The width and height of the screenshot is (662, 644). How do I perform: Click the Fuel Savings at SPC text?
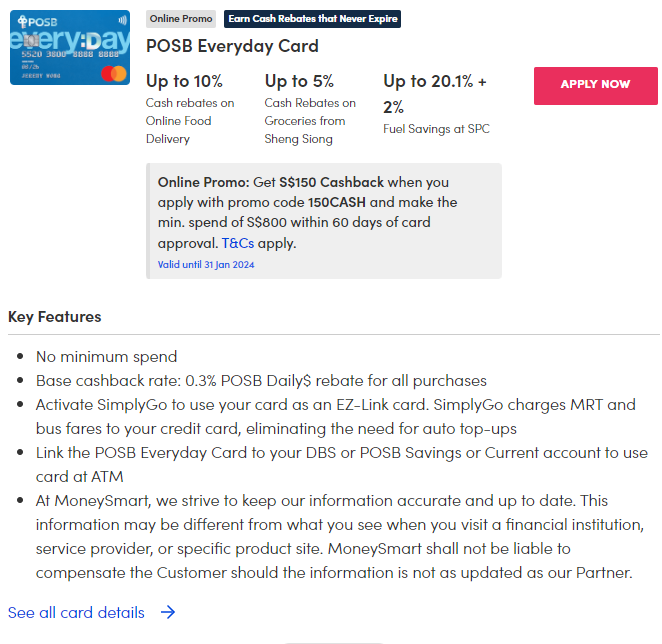tap(436, 129)
